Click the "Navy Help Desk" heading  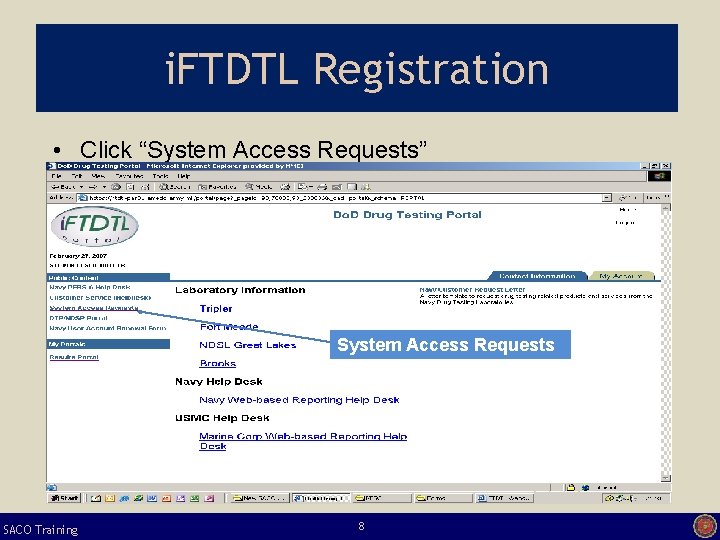click(219, 382)
